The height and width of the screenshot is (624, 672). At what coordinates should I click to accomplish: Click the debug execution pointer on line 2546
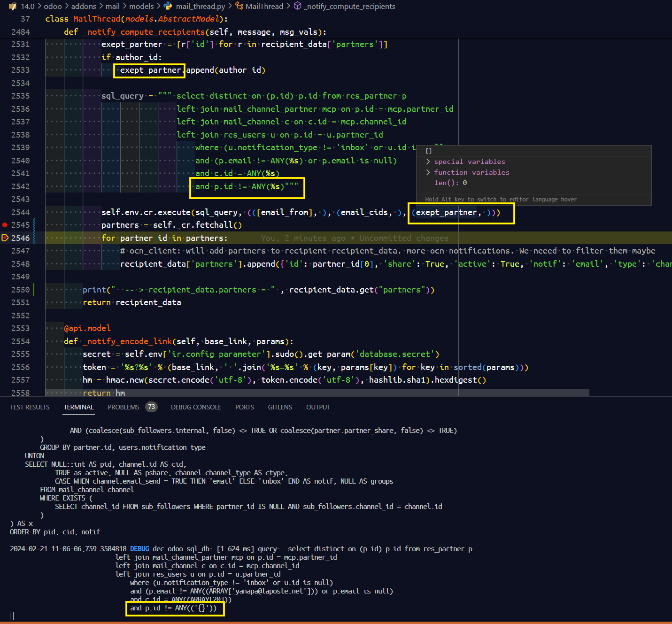(5, 238)
